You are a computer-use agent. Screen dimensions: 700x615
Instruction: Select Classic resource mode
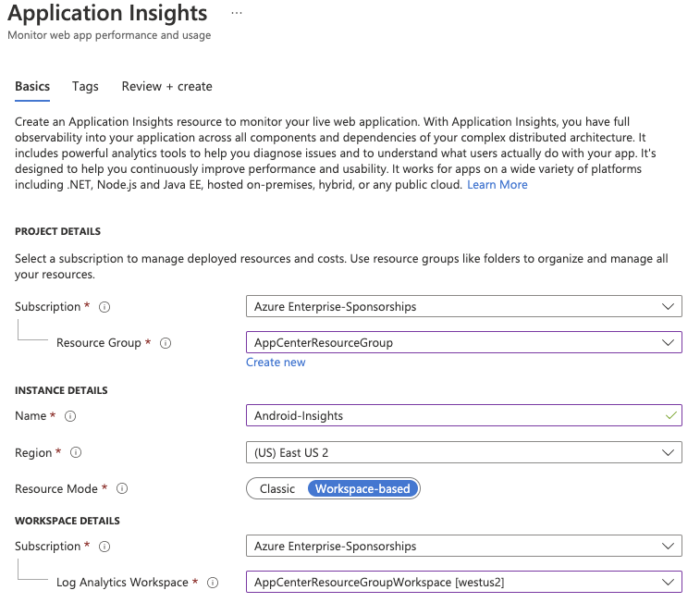click(x=277, y=488)
